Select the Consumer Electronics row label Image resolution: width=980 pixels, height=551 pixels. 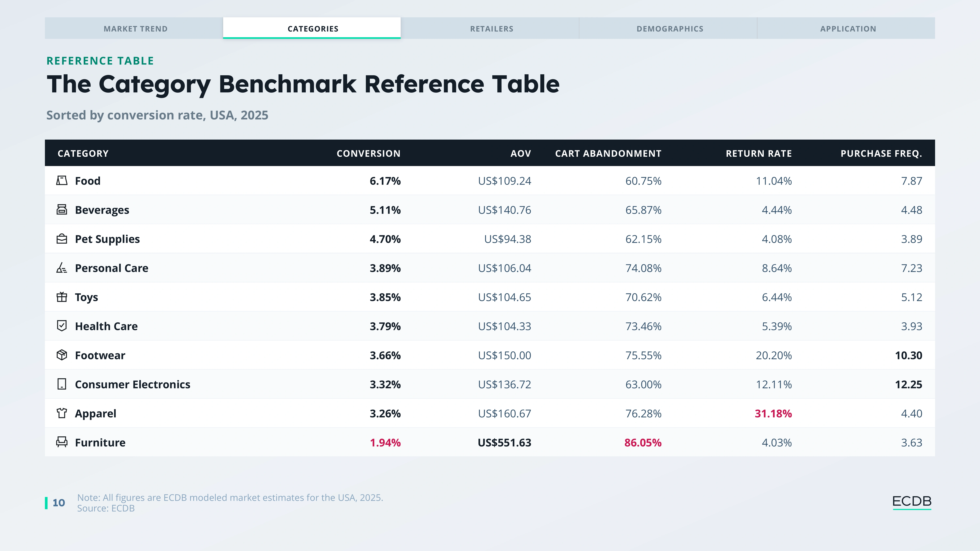pyautogui.click(x=132, y=384)
